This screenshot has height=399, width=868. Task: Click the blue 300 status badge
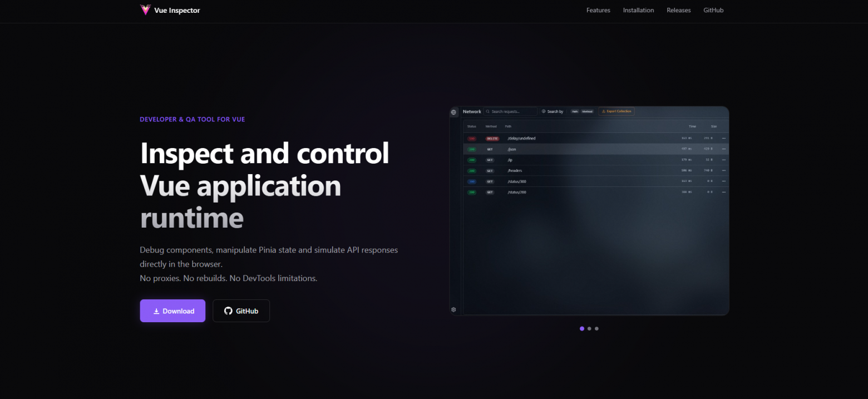click(472, 181)
